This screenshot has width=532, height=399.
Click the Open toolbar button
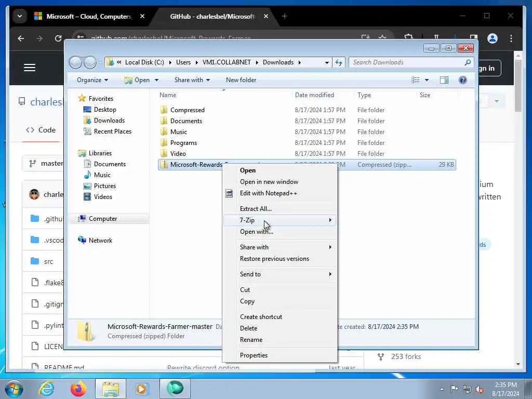[137, 80]
